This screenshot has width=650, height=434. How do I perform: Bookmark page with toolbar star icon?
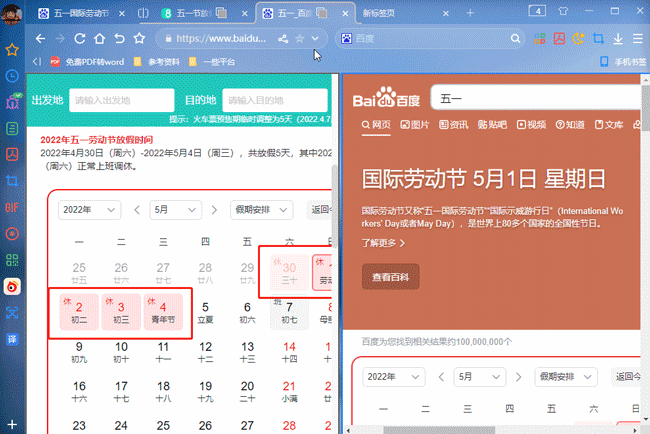point(139,39)
